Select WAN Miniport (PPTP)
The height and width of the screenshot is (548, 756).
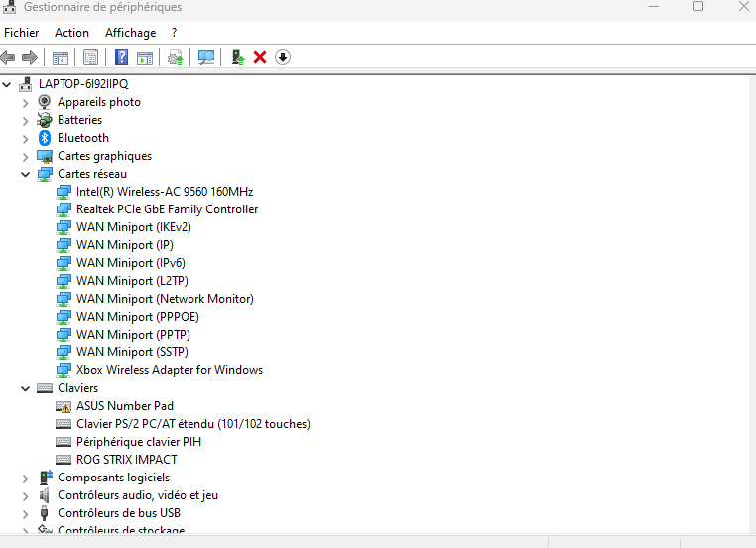pyautogui.click(x=133, y=335)
